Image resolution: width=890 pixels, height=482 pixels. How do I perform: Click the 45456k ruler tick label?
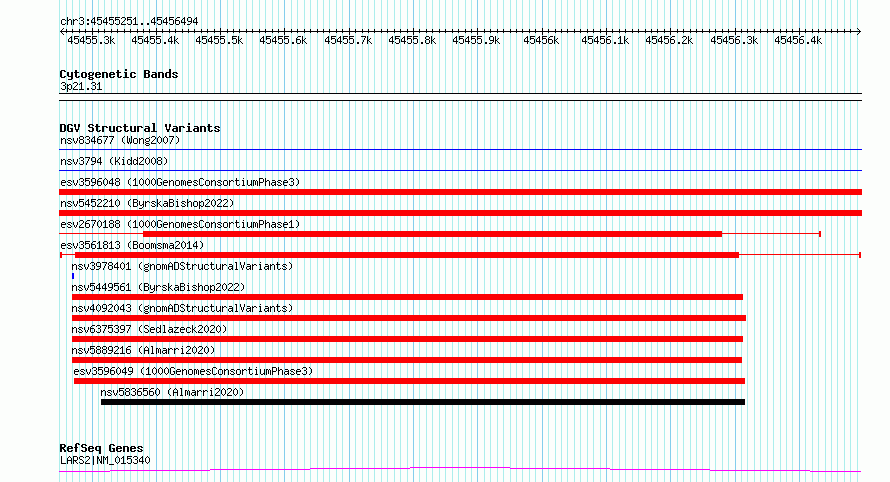point(541,40)
